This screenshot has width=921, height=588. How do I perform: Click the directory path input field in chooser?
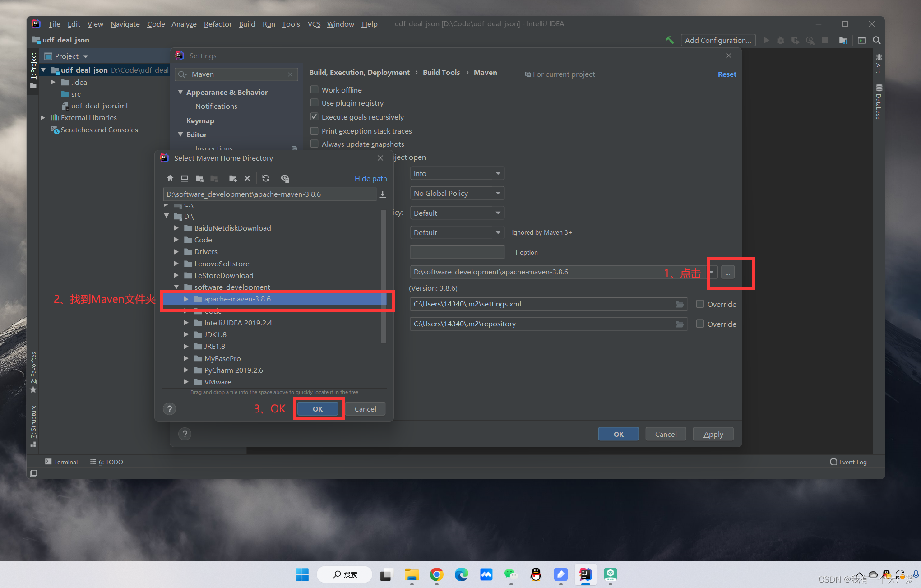click(x=269, y=194)
